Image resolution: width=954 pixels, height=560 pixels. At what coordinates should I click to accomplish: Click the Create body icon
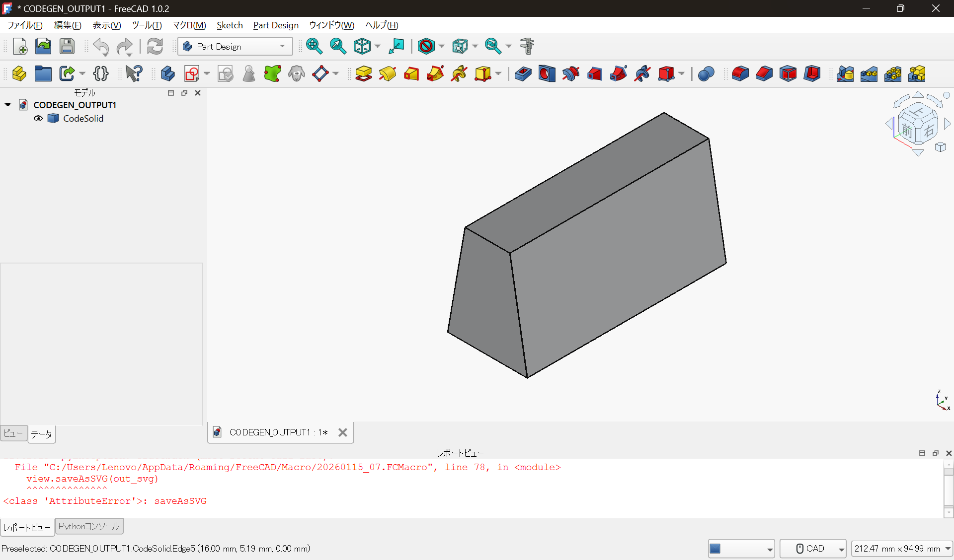click(167, 74)
